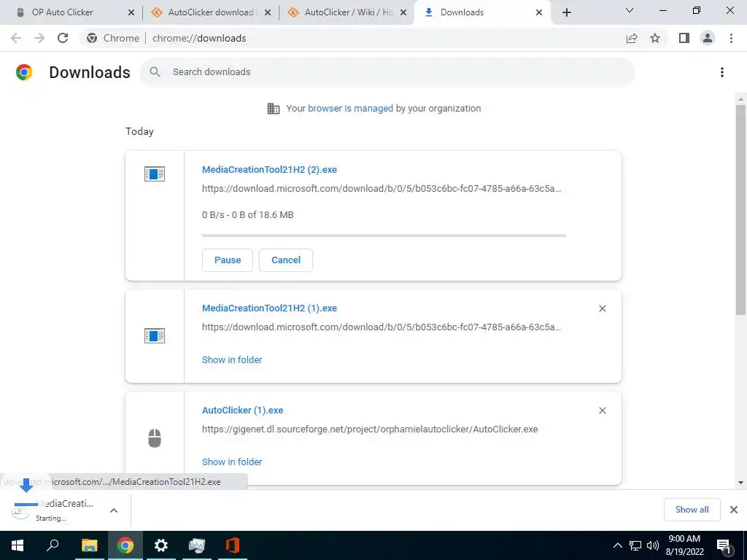Open the browser is managed link
The height and width of the screenshot is (560, 747).
(350, 109)
